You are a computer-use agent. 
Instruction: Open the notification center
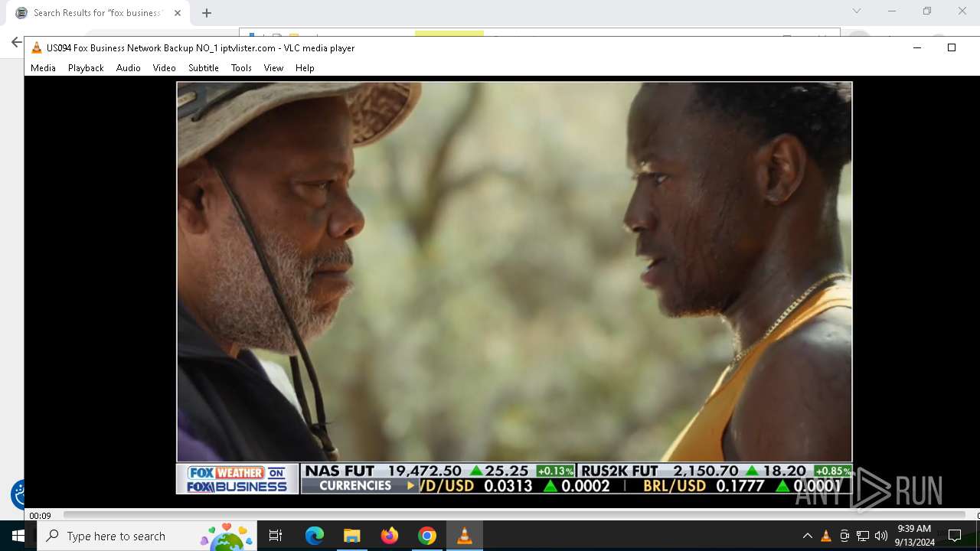[955, 536]
